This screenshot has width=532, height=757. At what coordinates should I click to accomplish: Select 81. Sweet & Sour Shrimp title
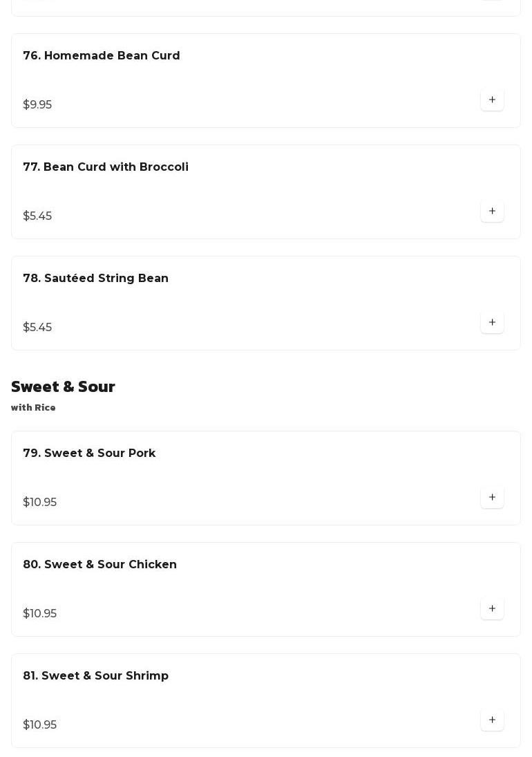click(96, 675)
